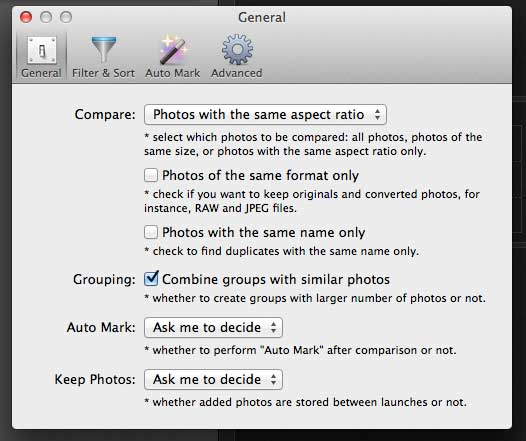526x441 pixels.
Task: Click the window title 'General'
Action: coord(262,17)
